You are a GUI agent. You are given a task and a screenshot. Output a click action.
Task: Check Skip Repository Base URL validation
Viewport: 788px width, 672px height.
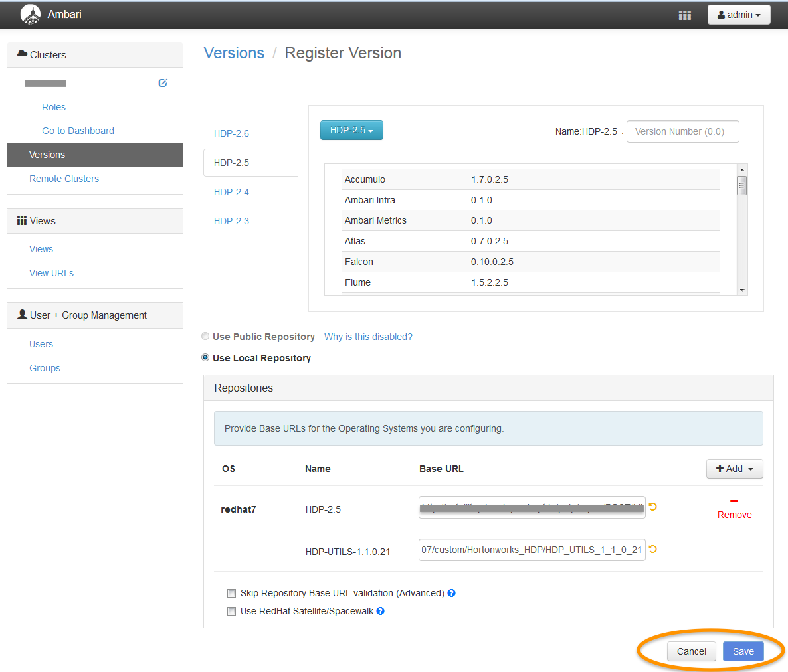coord(231,593)
